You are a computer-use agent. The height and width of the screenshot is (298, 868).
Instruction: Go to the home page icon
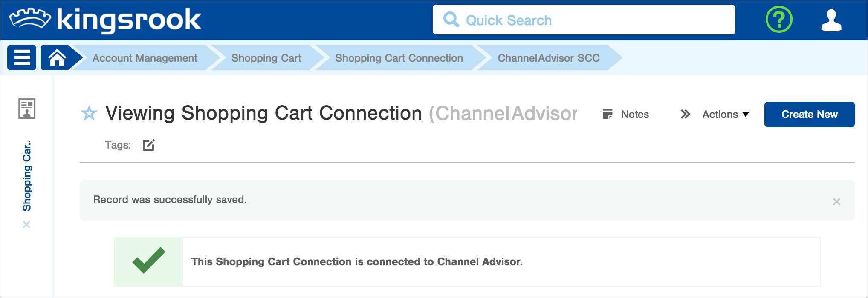[57, 57]
